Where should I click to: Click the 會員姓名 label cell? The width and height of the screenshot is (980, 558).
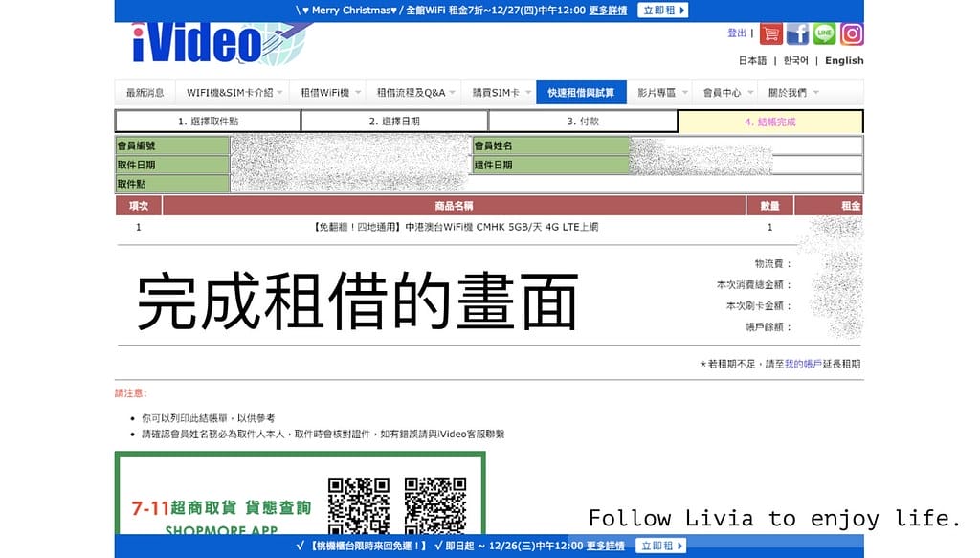[550, 145]
